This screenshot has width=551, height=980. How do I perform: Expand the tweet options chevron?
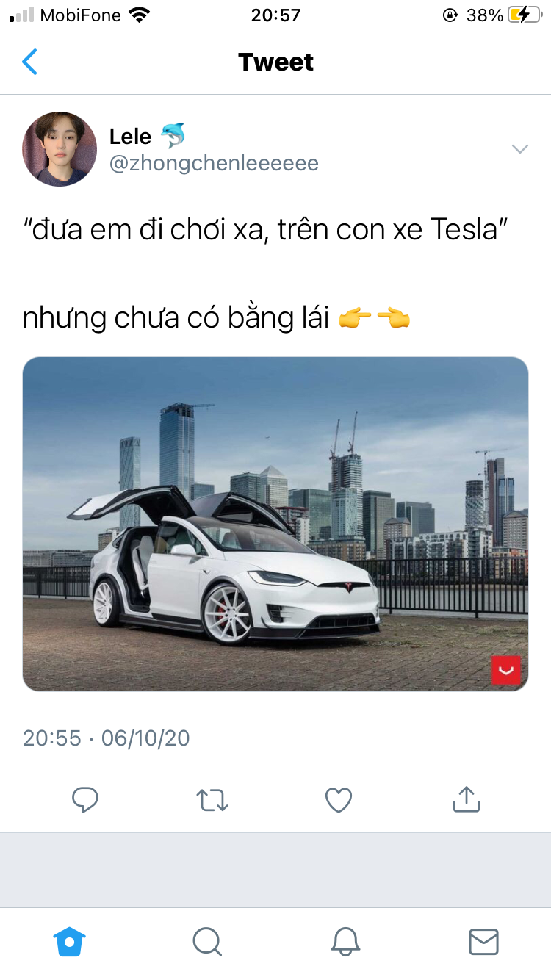click(x=520, y=149)
